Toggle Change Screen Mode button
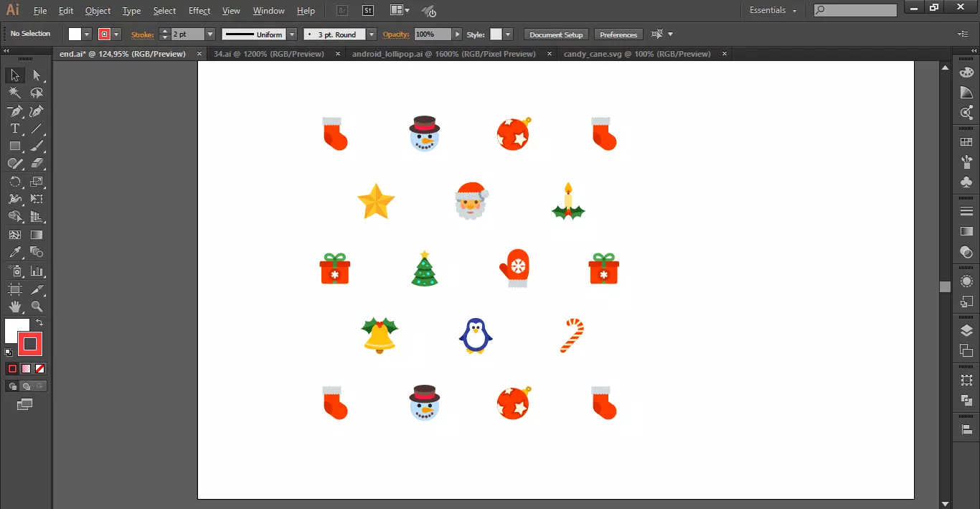 (x=25, y=405)
